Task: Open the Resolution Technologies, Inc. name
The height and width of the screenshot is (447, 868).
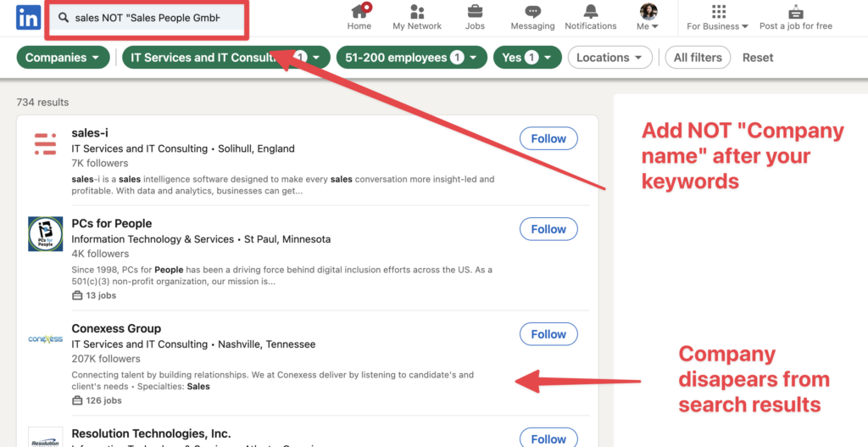Action: point(151,433)
